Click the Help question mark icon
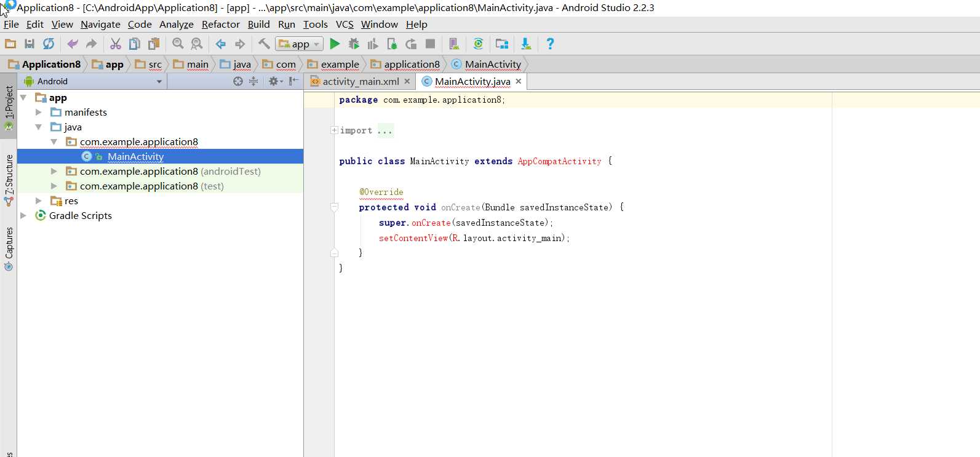 click(550, 44)
